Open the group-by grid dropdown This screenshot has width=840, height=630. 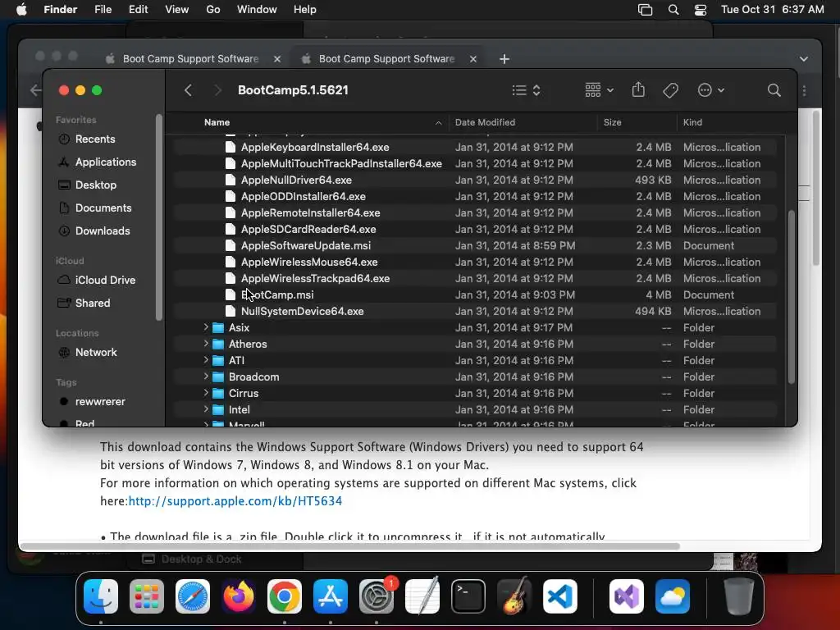(x=599, y=90)
